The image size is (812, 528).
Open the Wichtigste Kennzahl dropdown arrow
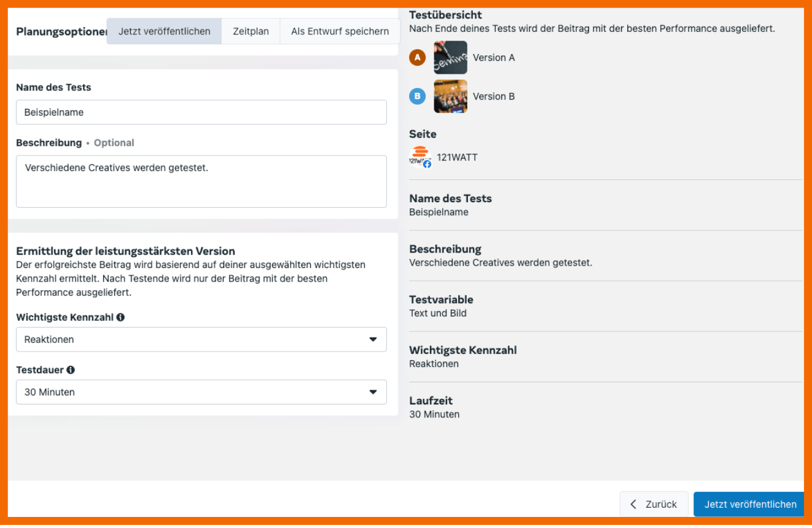[x=373, y=339]
